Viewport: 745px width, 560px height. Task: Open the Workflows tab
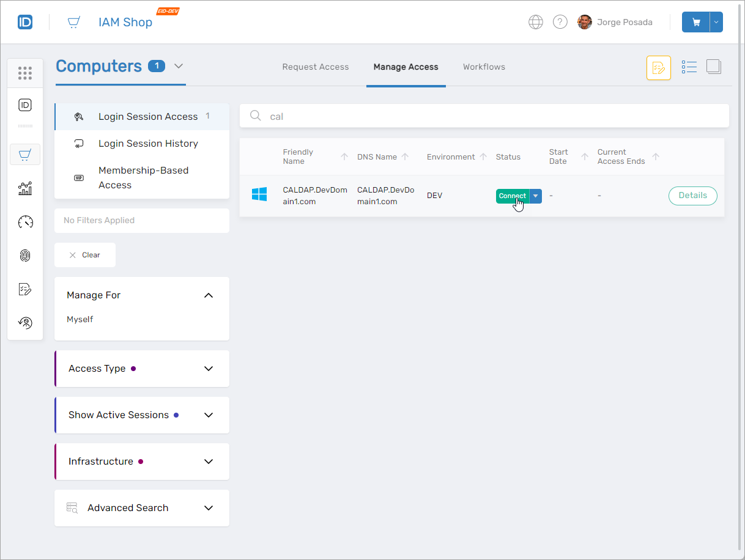484,67
